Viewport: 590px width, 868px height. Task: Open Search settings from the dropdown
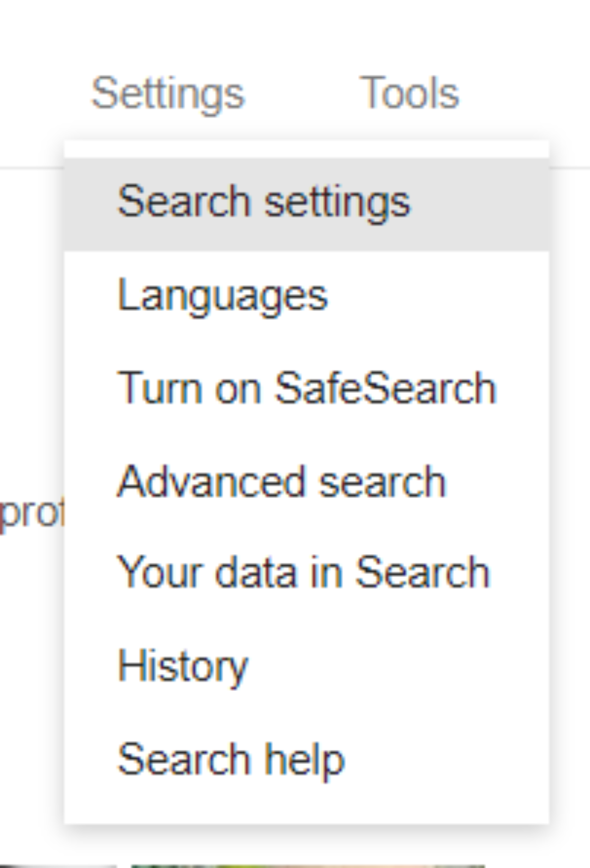264,202
